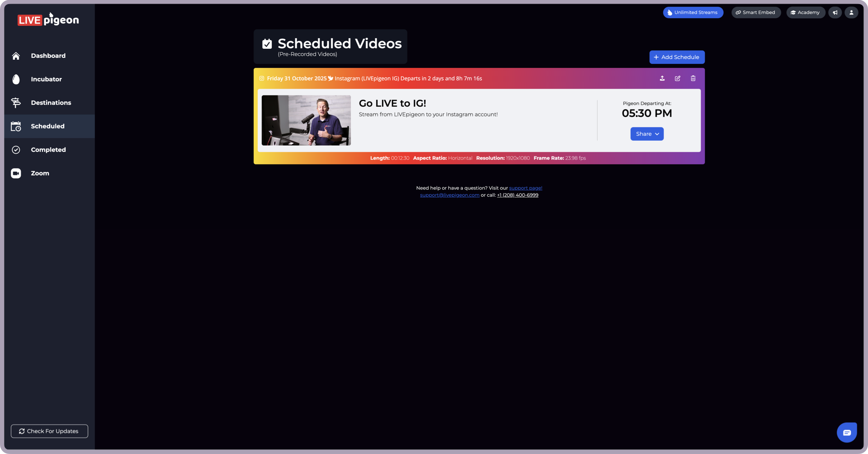Image resolution: width=868 pixels, height=454 pixels.
Task: Open Smart Embed
Action: tap(756, 13)
